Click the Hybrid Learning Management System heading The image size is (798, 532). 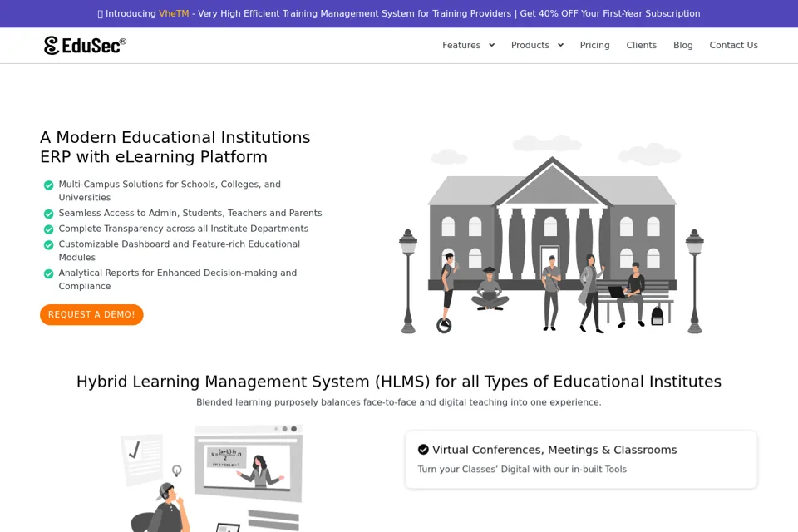click(399, 382)
